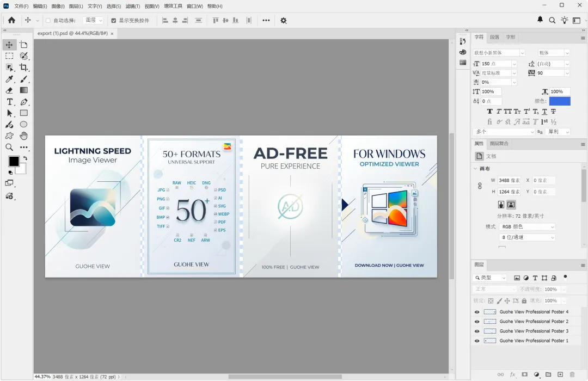Click the background white color swatch
The height and width of the screenshot is (381, 588).
pos(22,170)
